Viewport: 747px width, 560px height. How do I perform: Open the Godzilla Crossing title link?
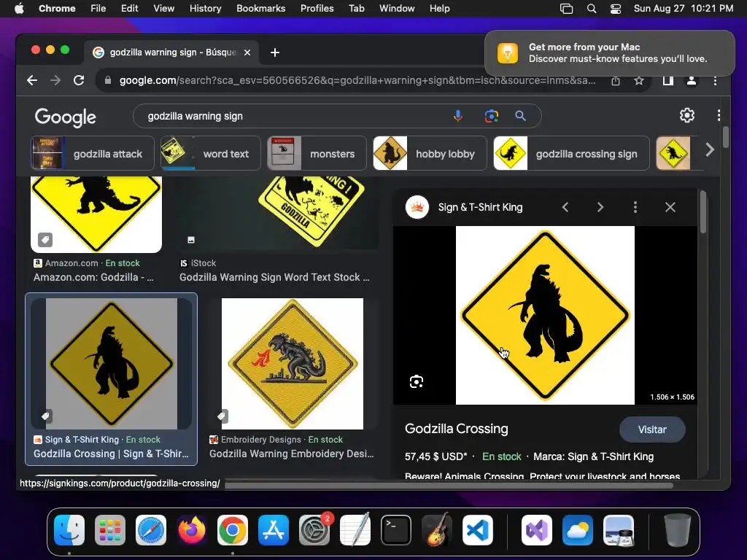[x=457, y=429]
